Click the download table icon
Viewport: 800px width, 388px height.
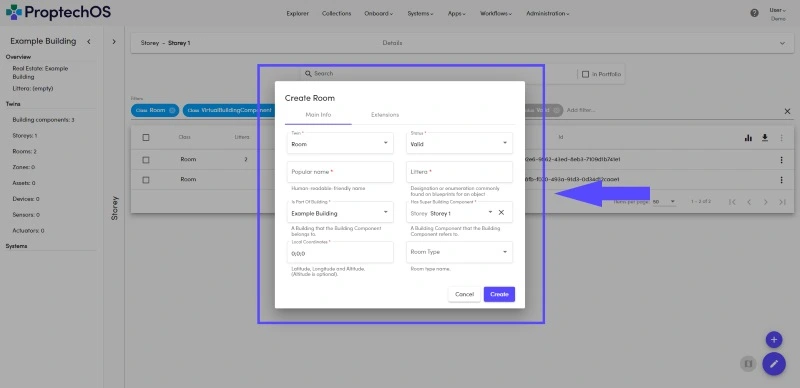(765, 137)
